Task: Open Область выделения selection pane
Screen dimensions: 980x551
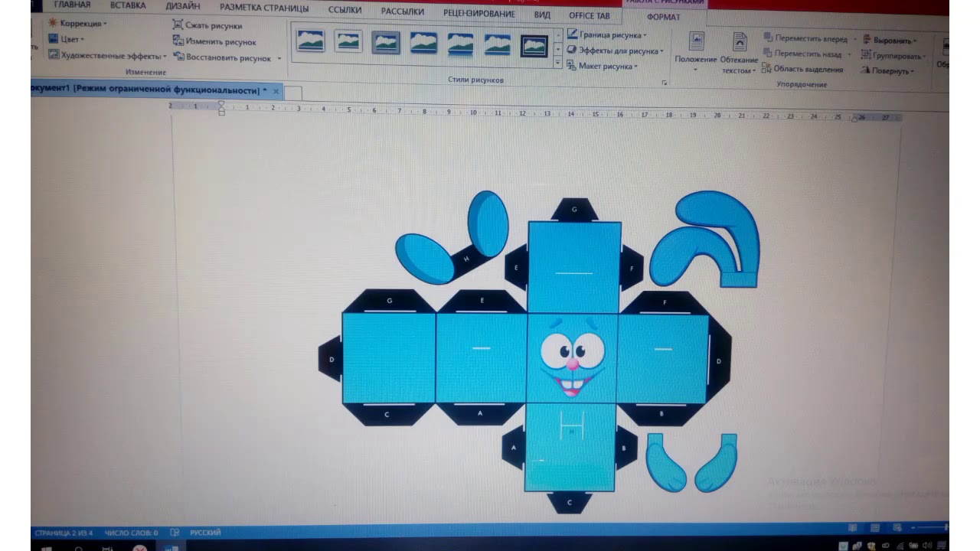Action: click(802, 69)
